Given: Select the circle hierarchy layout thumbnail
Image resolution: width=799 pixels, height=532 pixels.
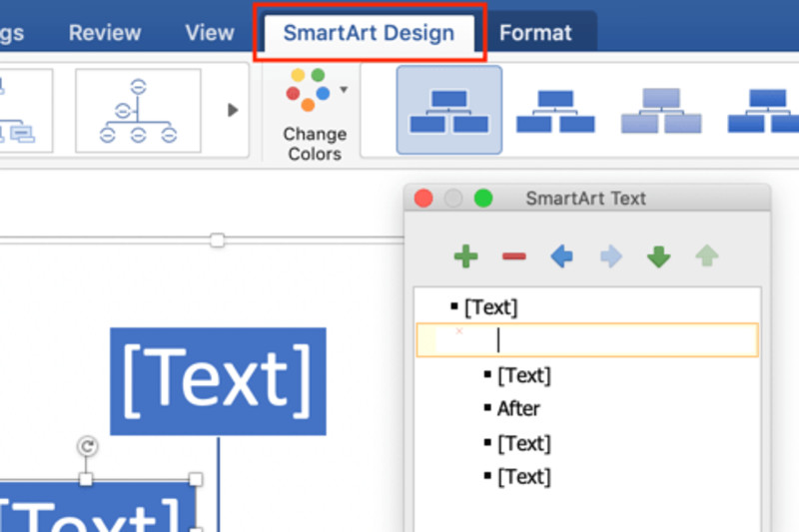Looking at the screenshot, I should coord(138,111).
